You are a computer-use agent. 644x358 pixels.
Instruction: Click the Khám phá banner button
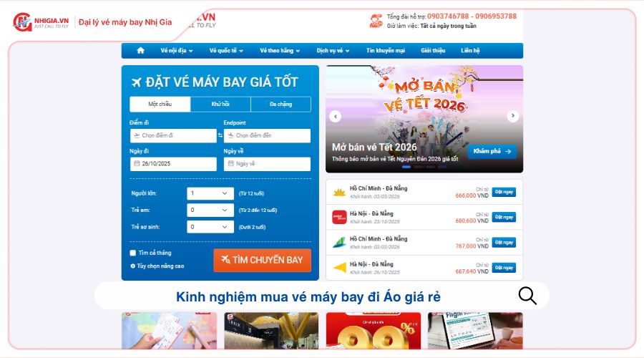coord(492,151)
